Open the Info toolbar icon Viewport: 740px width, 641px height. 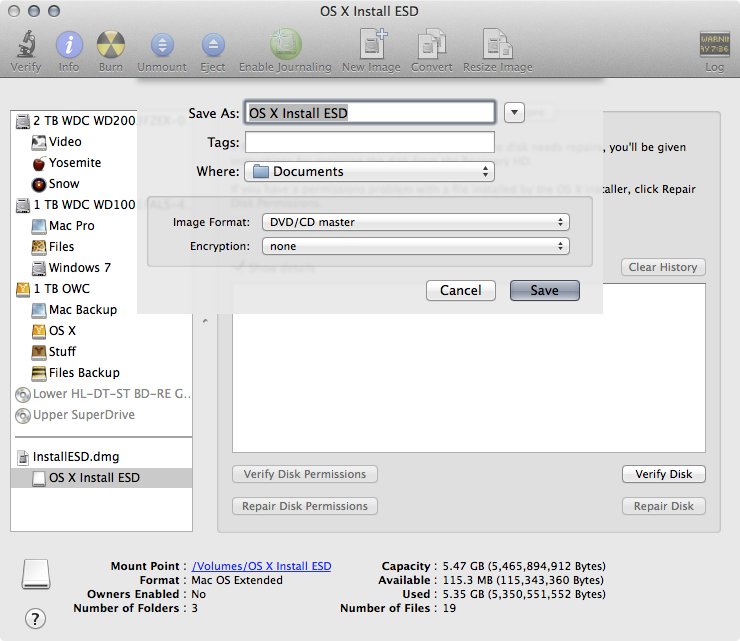click(69, 44)
